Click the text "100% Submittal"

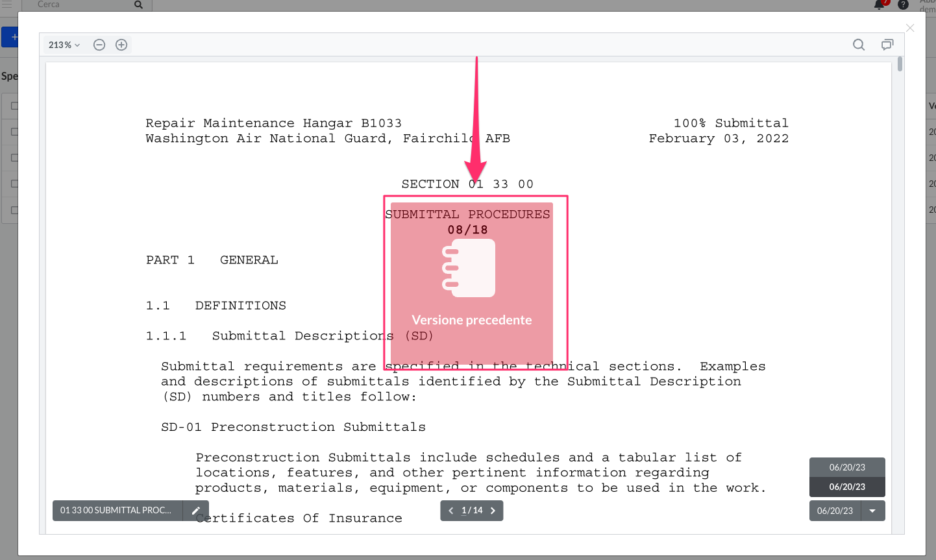point(731,123)
